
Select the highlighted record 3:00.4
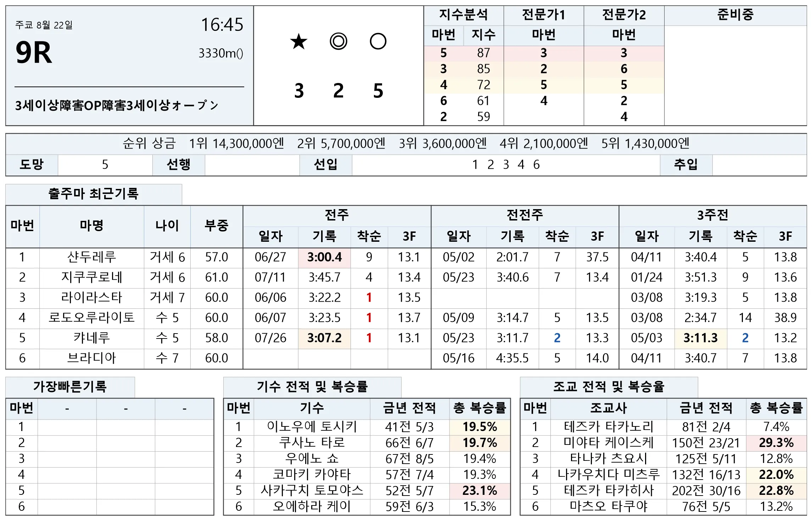(324, 257)
